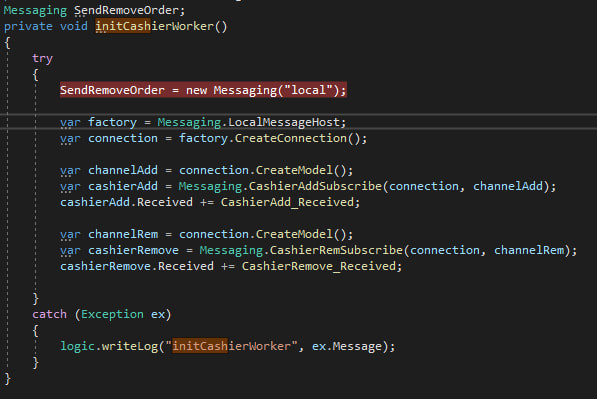This screenshot has width=597, height=399.
Task: Click CreateModel on the channelAdd line
Action: [294, 170]
